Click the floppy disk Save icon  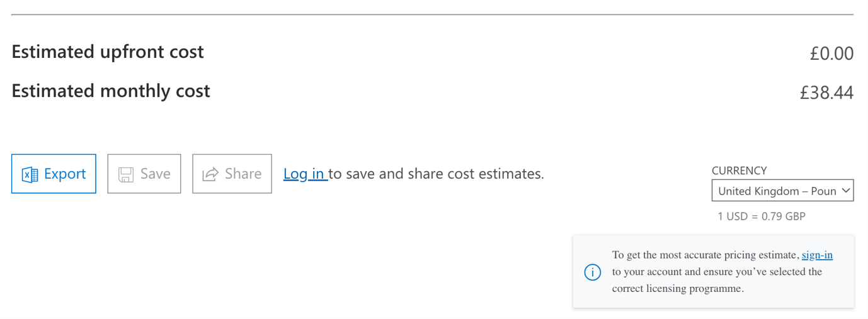[x=126, y=174]
